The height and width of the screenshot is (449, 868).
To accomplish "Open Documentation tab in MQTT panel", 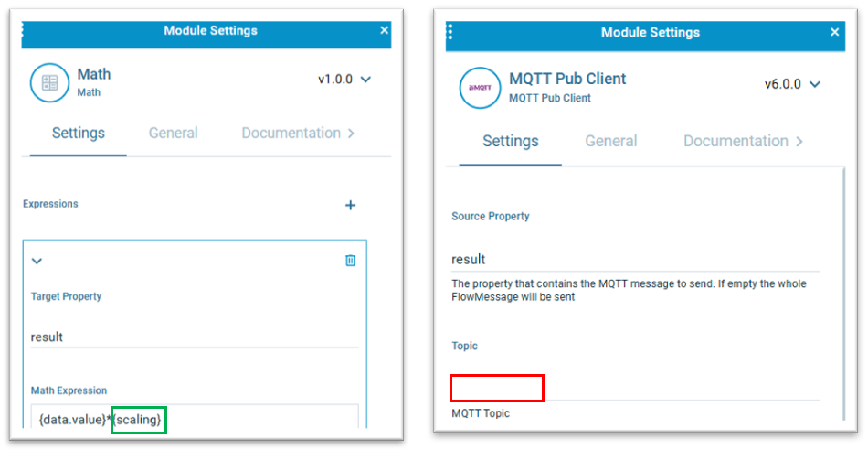I will [736, 141].
